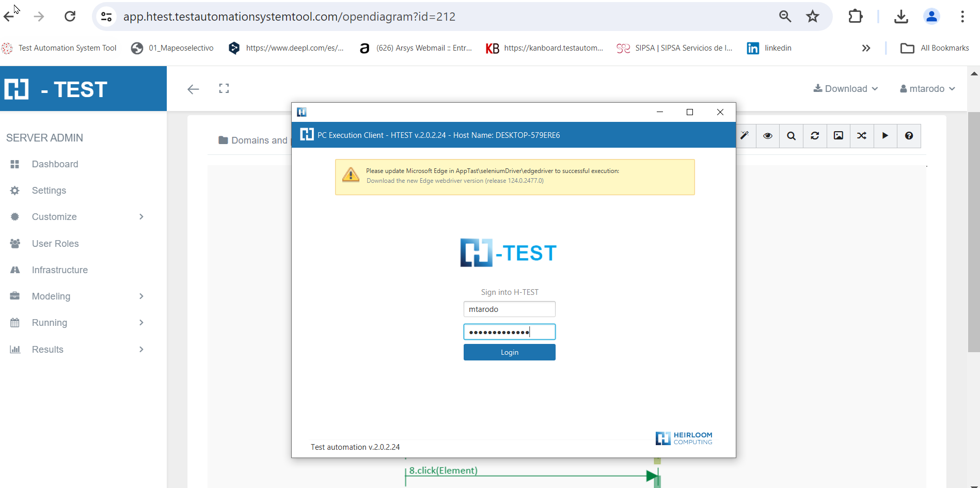Click the shuffle arrows toolbar icon
Viewport: 980px width, 488px height.
pyautogui.click(x=862, y=136)
